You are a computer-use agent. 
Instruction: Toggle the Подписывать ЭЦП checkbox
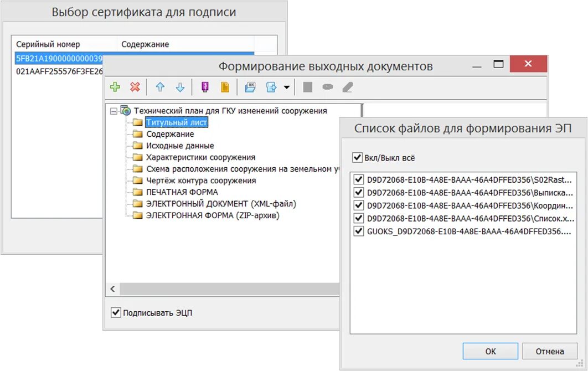click(115, 313)
